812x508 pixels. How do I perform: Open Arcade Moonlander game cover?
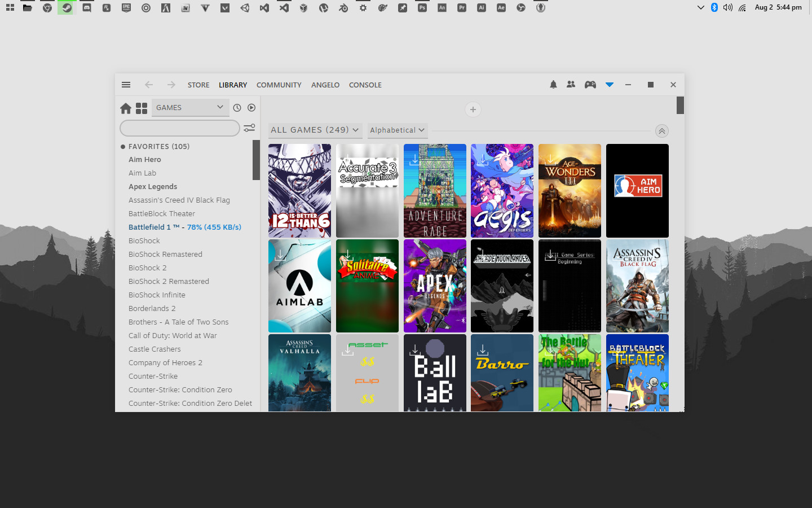(x=502, y=286)
